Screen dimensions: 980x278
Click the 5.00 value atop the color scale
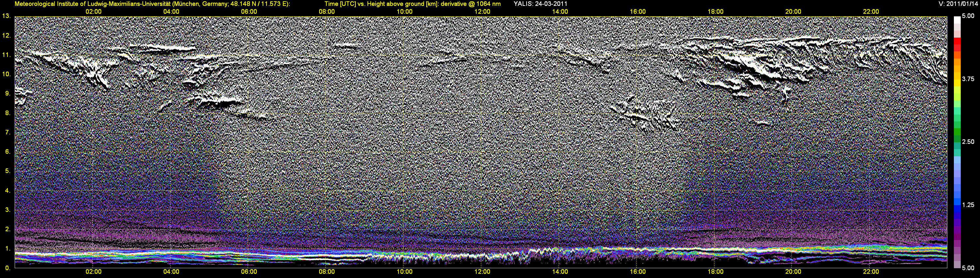(x=968, y=16)
